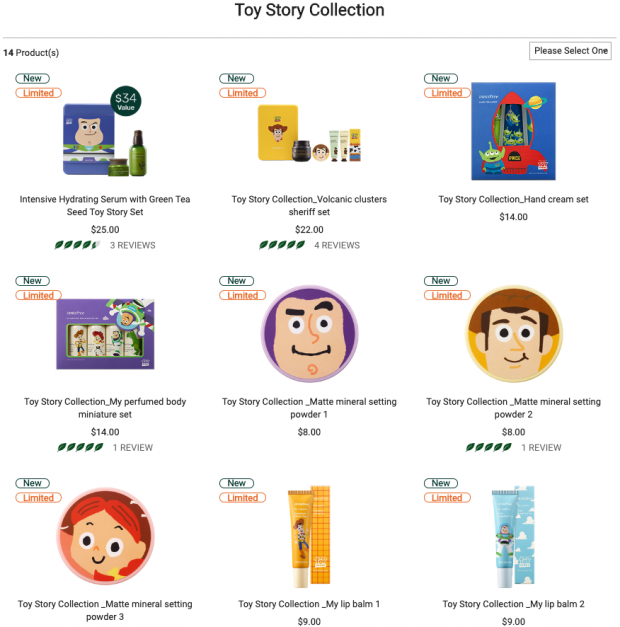Select the Volcanic clusters sheriff set image
Viewport: 620px width, 627px height.
point(309,133)
